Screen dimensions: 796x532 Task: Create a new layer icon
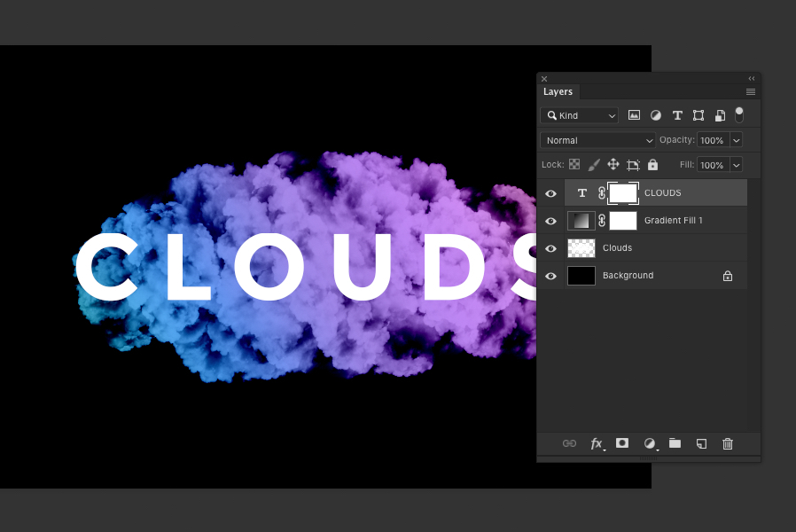click(x=701, y=443)
